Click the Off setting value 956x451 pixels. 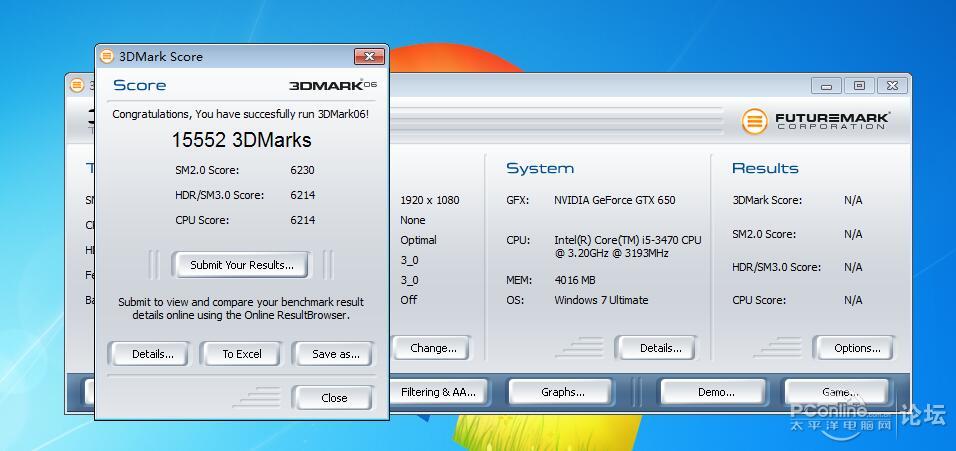[x=408, y=300]
